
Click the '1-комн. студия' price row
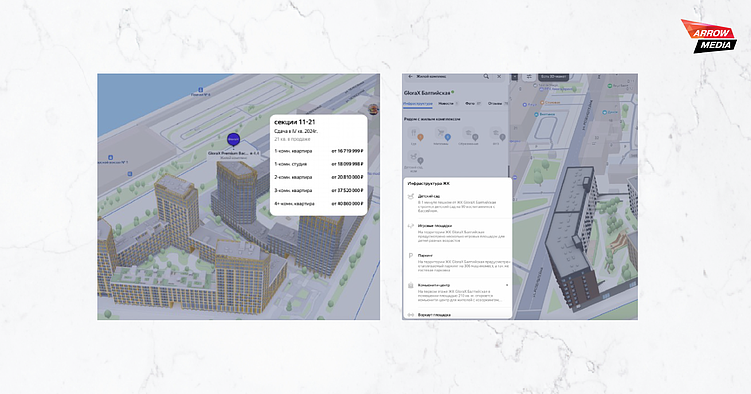coord(319,164)
